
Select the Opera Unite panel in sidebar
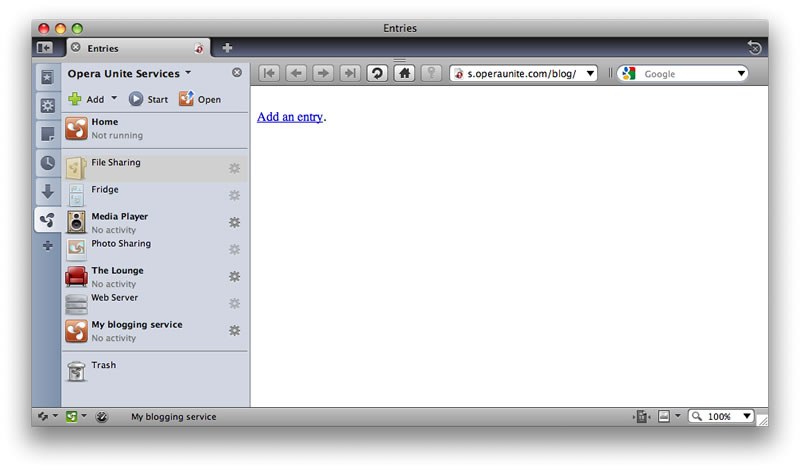point(47,220)
